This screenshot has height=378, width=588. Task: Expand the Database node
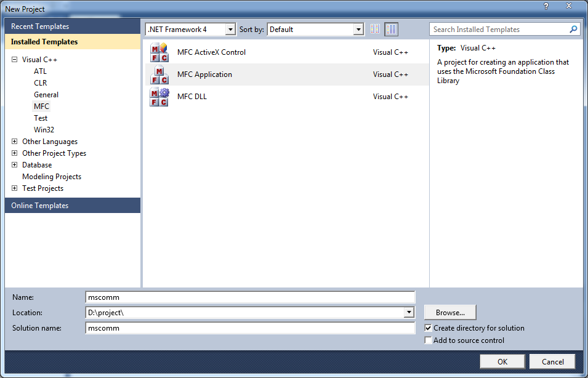coord(15,164)
